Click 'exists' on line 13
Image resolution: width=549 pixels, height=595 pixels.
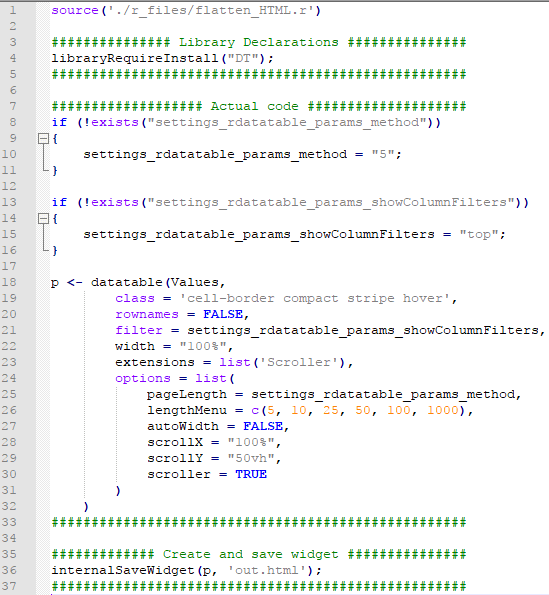pyautogui.click(x=115, y=202)
